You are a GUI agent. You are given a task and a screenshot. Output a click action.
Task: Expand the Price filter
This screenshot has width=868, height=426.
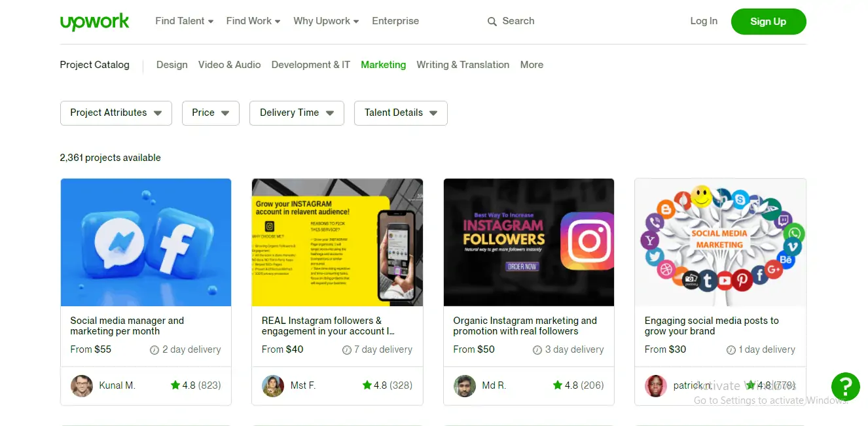(210, 113)
